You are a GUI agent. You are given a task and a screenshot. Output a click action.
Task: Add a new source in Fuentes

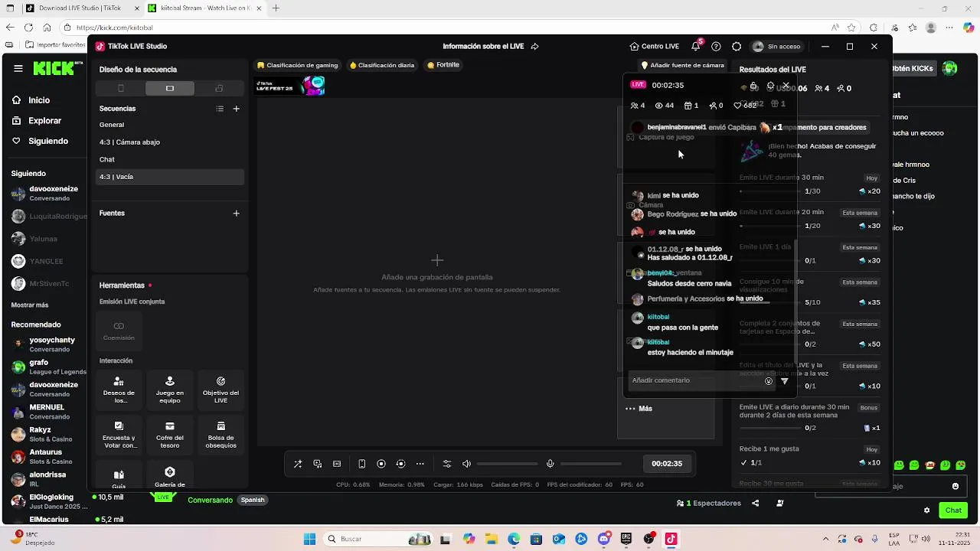tap(236, 214)
